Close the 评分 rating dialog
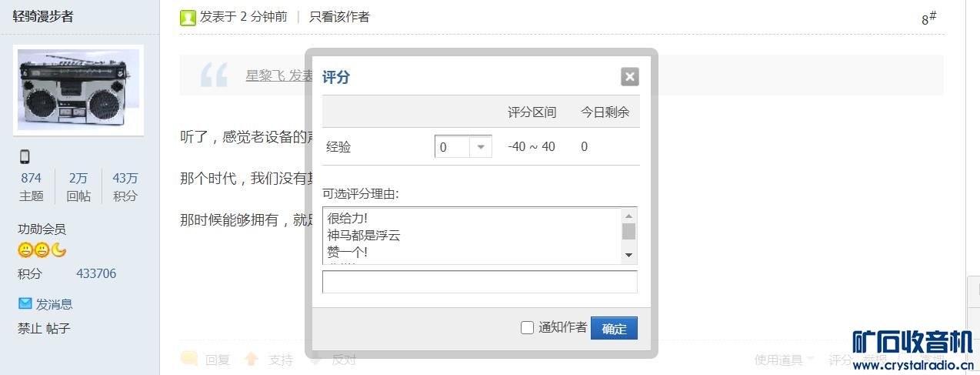The image size is (980, 375). tap(629, 76)
